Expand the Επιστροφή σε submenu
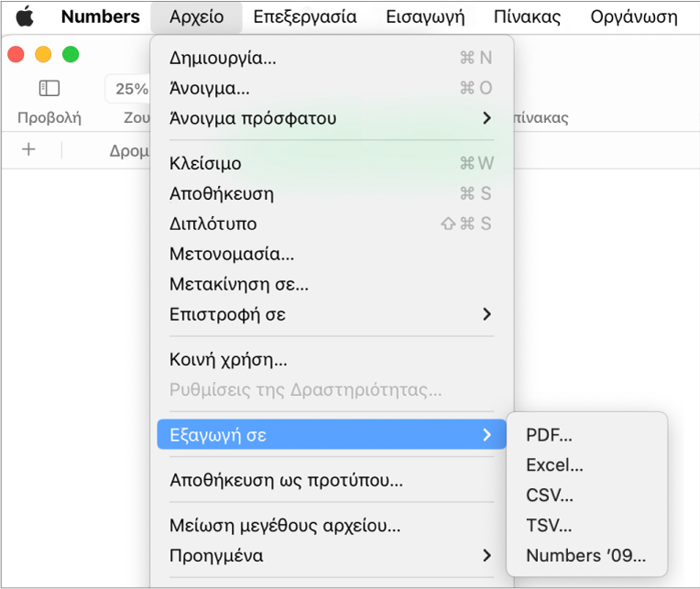Viewport: 700px width, 589px height. (x=332, y=314)
